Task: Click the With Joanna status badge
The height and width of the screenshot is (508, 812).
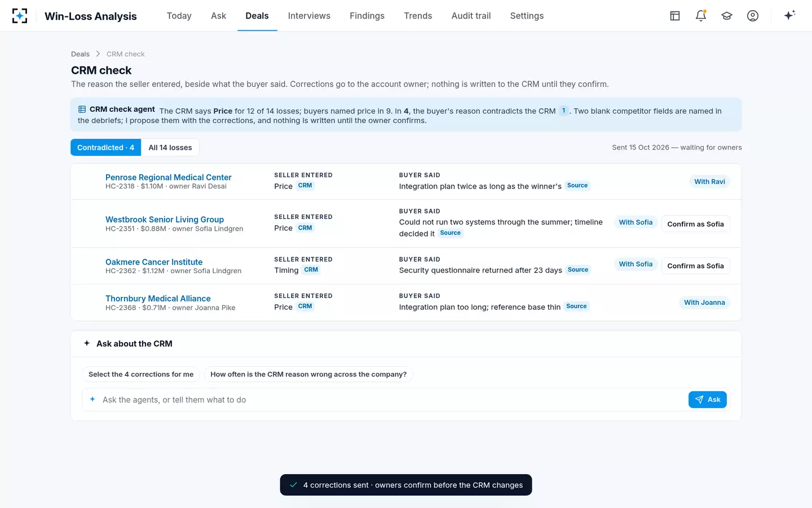Action: pyautogui.click(x=704, y=303)
